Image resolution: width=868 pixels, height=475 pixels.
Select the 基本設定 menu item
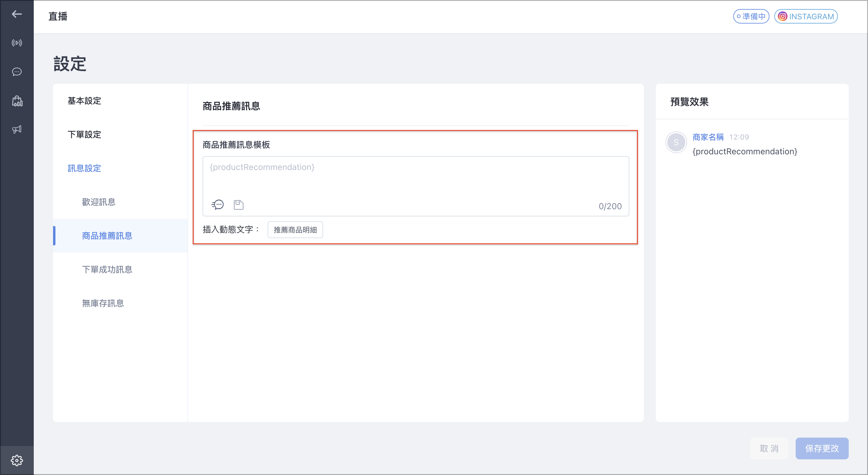point(84,101)
